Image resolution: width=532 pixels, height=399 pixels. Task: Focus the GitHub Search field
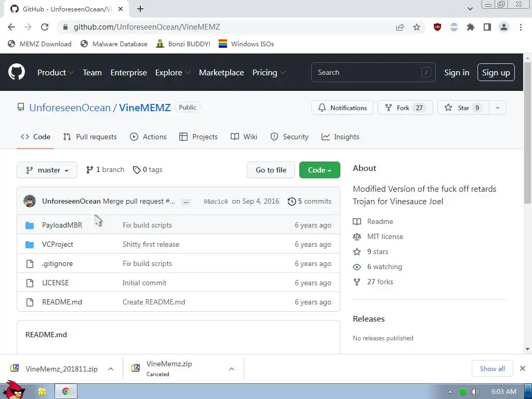tap(373, 72)
